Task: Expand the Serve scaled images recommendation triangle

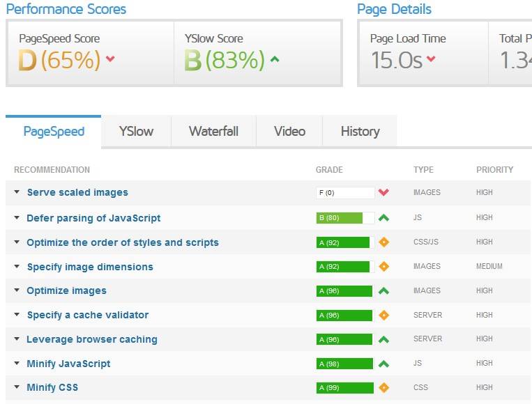Action: click(x=17, y=192)
